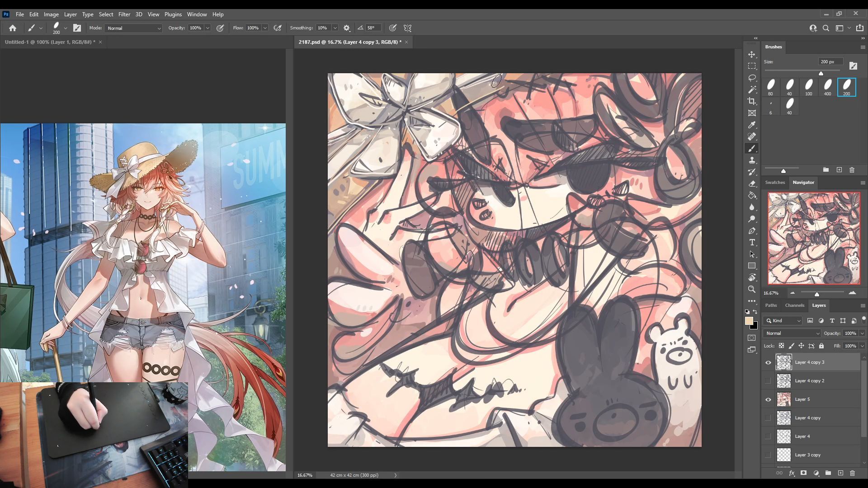Delete the selected layer

click(852, 473)
